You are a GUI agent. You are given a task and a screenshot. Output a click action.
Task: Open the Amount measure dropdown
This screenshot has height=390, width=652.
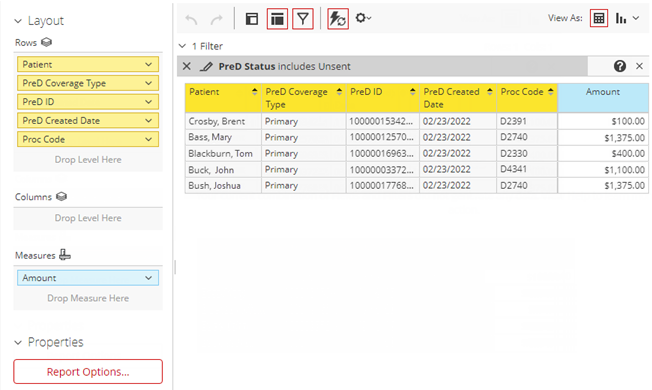(148, 278)
